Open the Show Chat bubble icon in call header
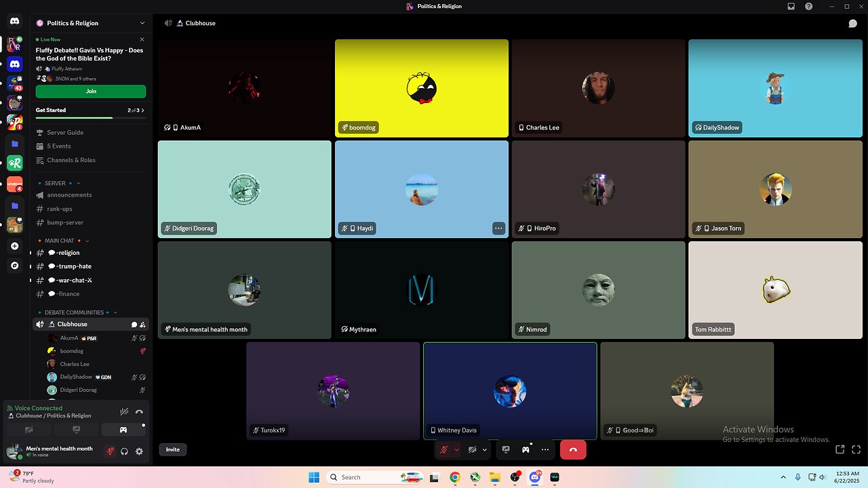The height and width of the screenshot is (488, 868). pyautogui.click(x=852, y=23)
